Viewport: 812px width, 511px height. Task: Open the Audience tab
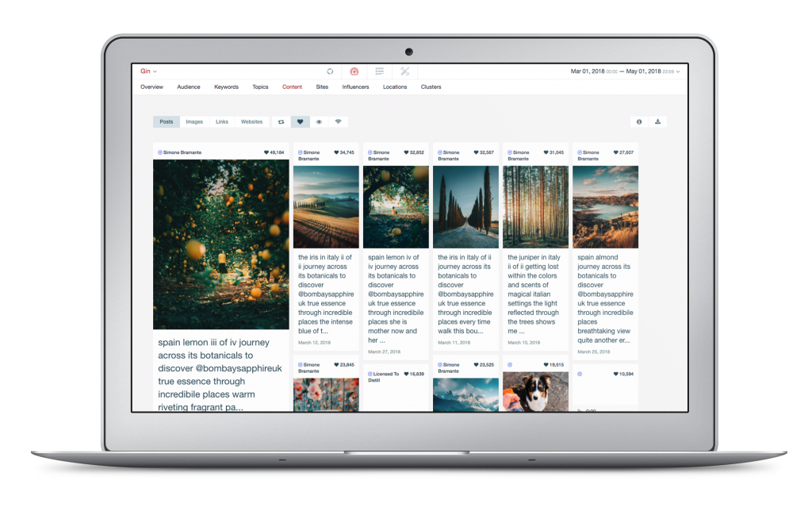pyautogui.click(x=189, y=87)
